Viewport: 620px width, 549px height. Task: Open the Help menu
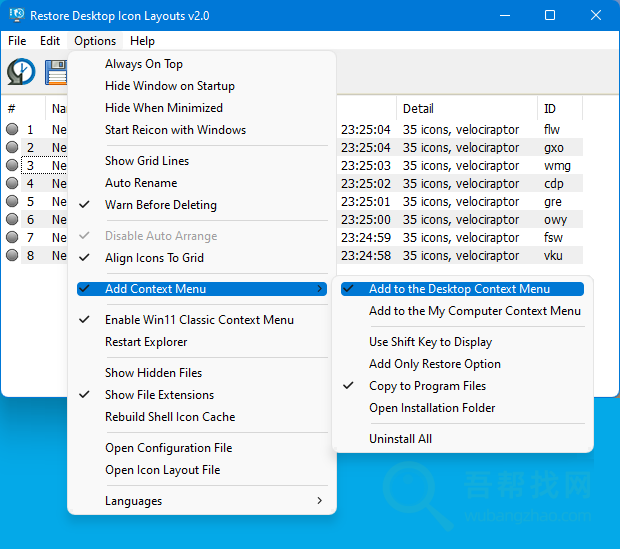pyautogui.click(x=142, y=41)
